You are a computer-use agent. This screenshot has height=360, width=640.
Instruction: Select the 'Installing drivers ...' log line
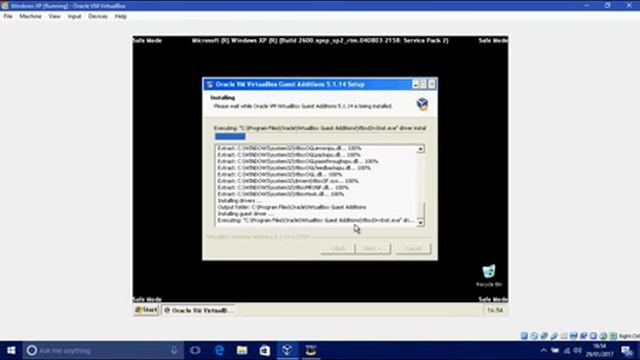tap(239, 201)
